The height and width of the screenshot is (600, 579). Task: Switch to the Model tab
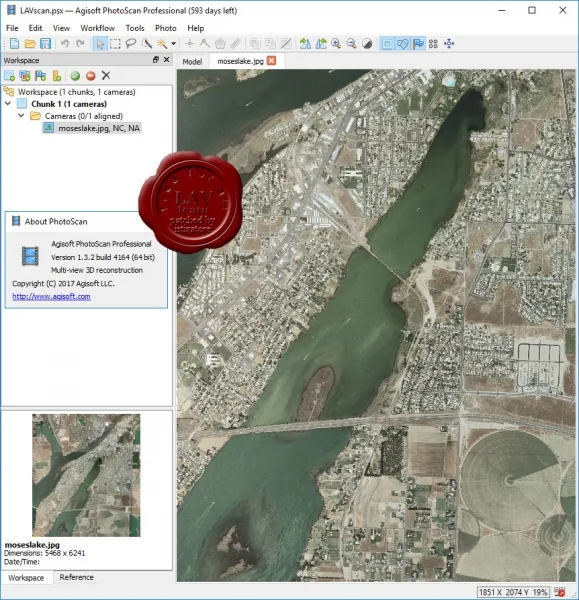coord(192,62)
